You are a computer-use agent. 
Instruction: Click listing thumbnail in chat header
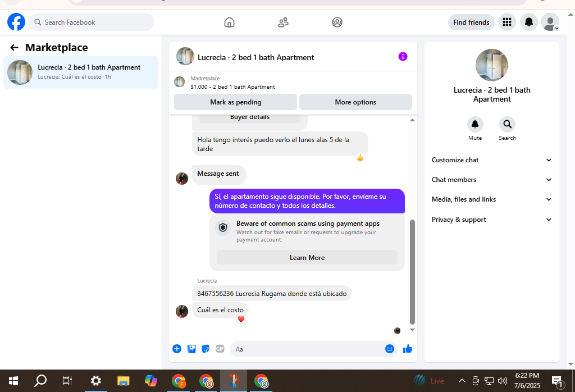point(185,56)
